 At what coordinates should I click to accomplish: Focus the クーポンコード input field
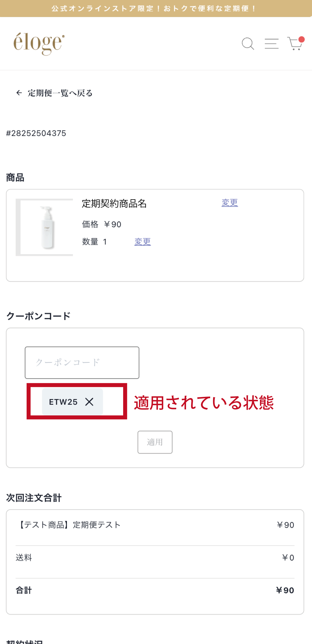click(82, 363)
